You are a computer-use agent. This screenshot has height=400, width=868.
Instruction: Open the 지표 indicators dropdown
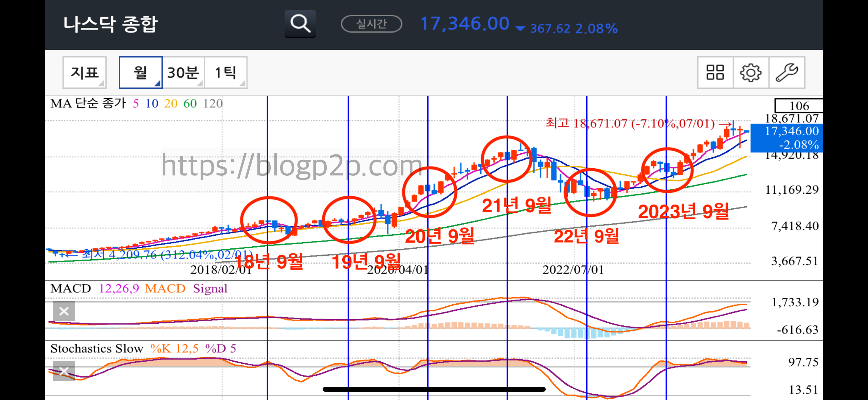[85, 73]
